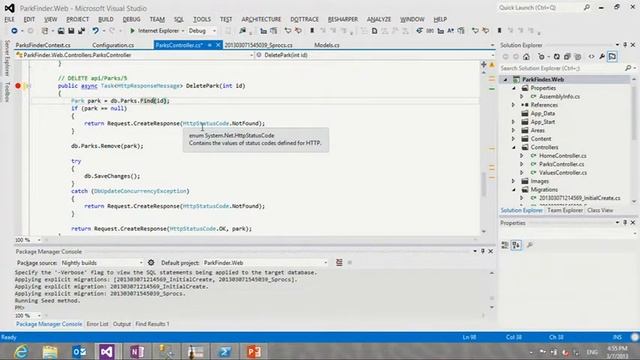Open PowerPoint from the taskbar
Viewport: 640px width, 360px height.
click(254, 351)
